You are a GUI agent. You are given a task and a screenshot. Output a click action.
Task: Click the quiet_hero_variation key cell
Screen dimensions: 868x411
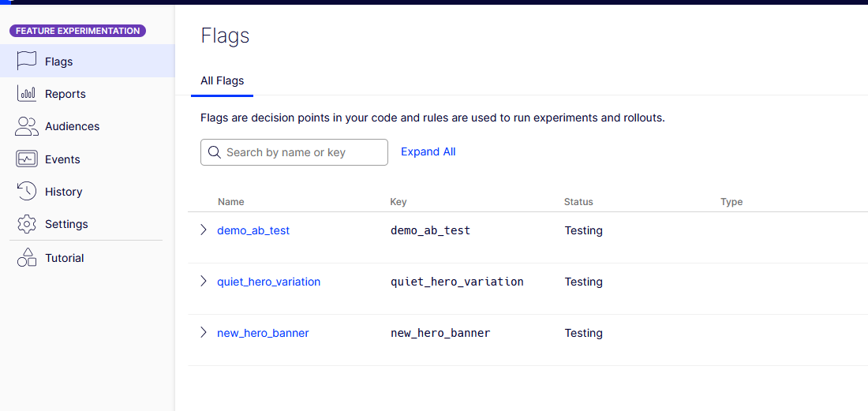[457, 282]
